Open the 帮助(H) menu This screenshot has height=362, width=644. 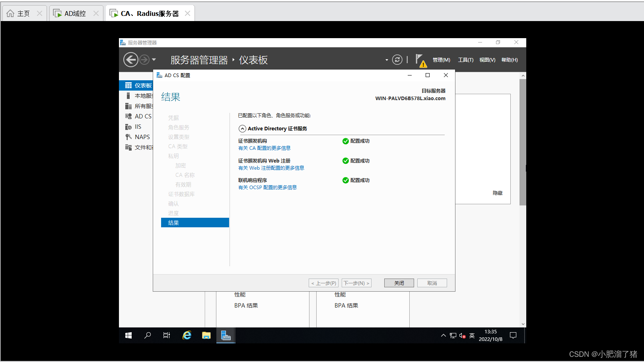point(510,60)
